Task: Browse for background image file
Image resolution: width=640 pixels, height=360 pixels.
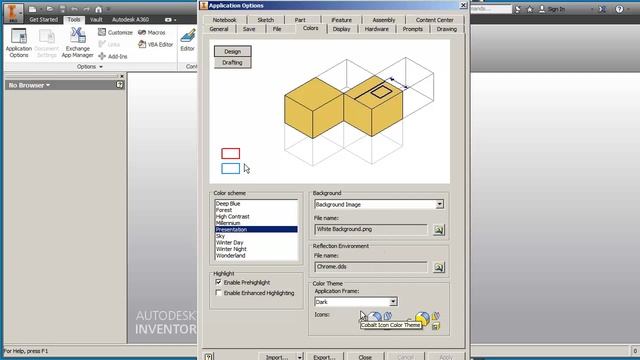Action: click(x=439, y=230)
